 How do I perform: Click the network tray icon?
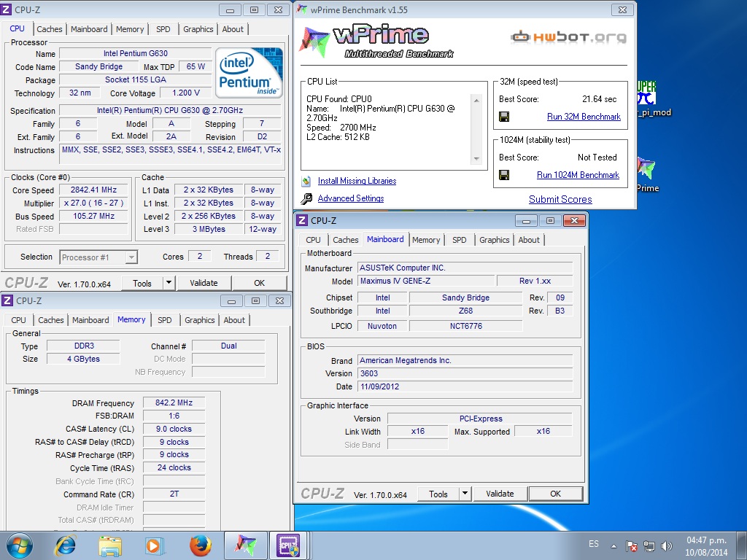tap(649, 545)
